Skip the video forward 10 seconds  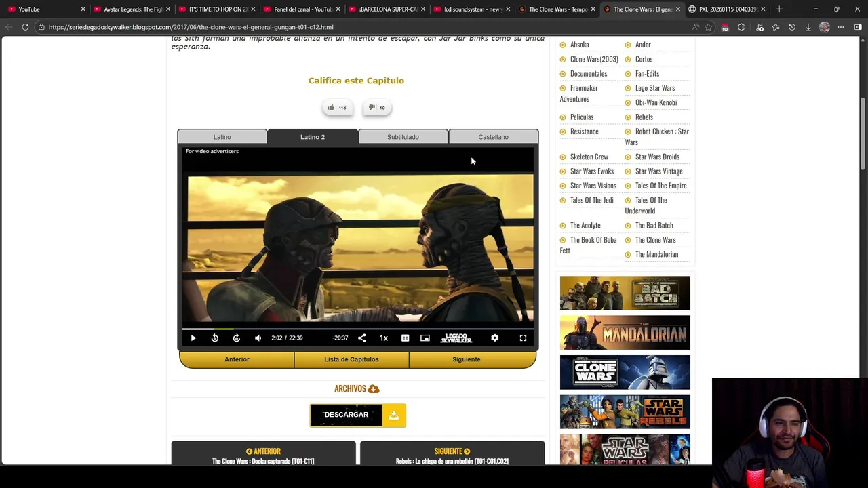(x=237, y=338)
